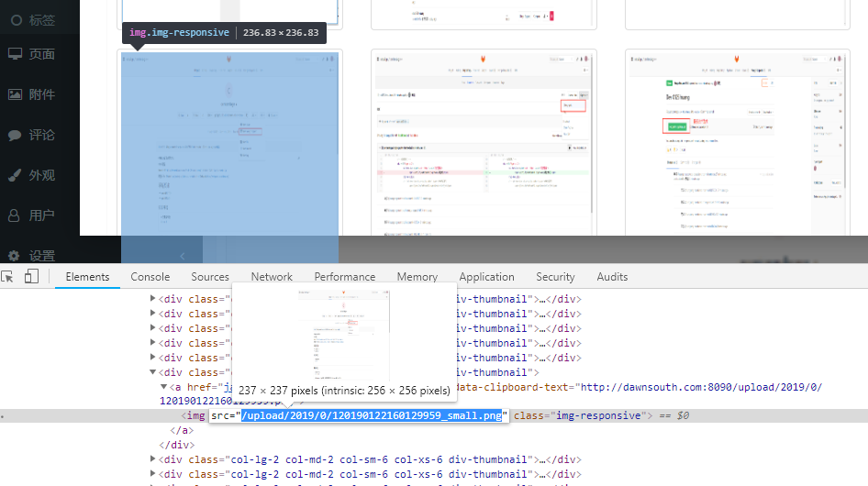Open the middle diff-view attachment thumbnail
The height and width of the screenshot is (486, 868).
click(x=484, y=144)
